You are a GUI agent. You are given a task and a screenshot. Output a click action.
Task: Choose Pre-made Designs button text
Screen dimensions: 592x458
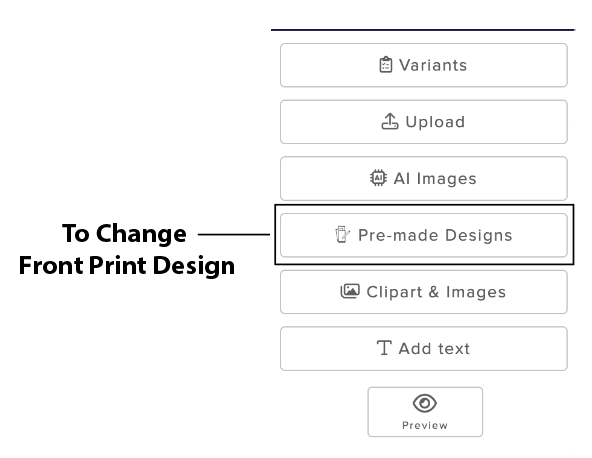pyautogui.click(x=435, y=235)
